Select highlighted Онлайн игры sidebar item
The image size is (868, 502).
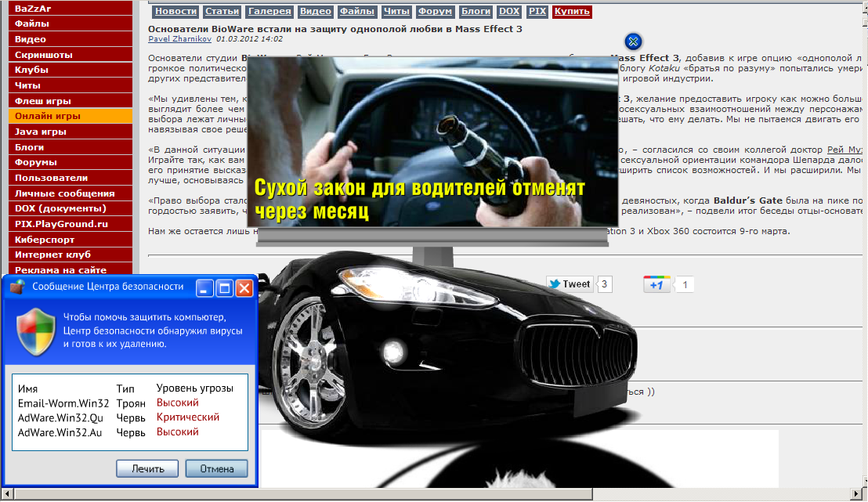71,116
